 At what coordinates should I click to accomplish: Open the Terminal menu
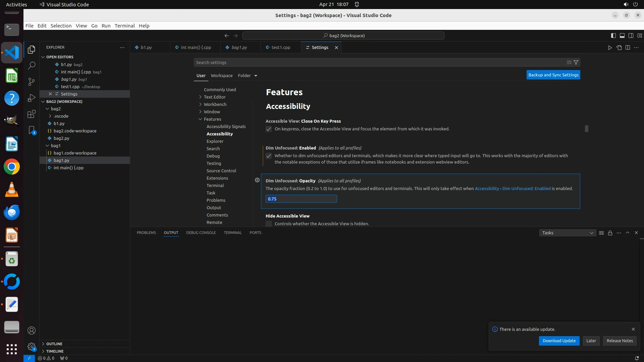(124, 26)
